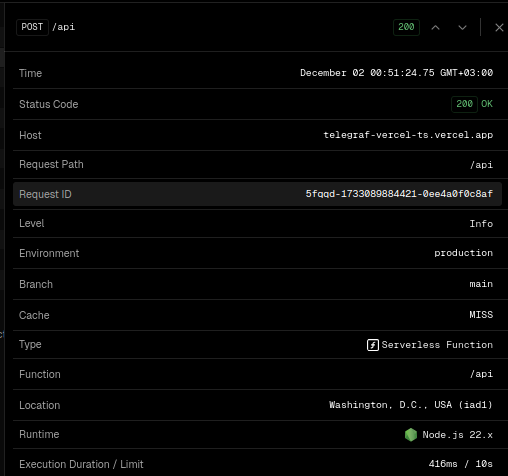The height and width of the screenshot is (476, 508).
Task: Click the Time row label
Action: click(30, 73)
